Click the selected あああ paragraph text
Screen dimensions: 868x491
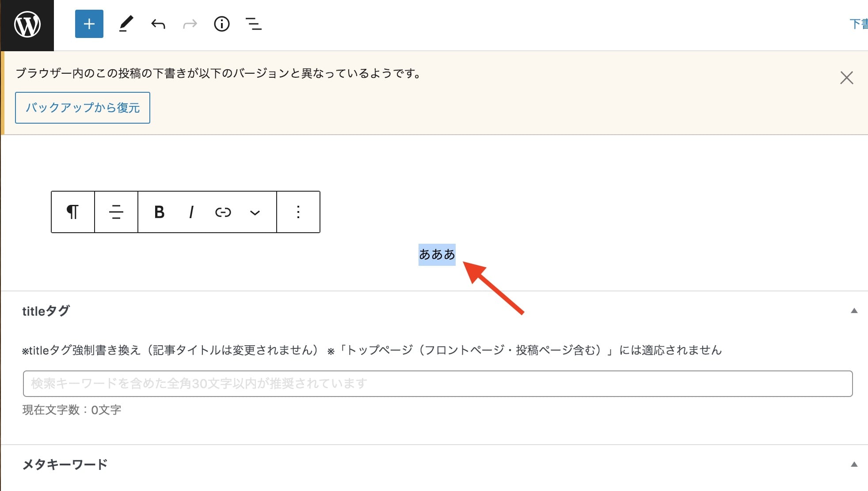point(437,254)
